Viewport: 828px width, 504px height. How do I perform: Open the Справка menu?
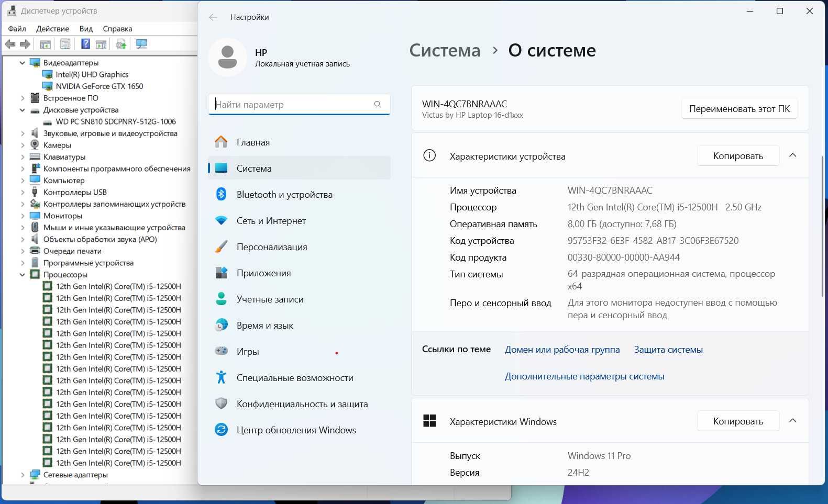click(117, 29)
